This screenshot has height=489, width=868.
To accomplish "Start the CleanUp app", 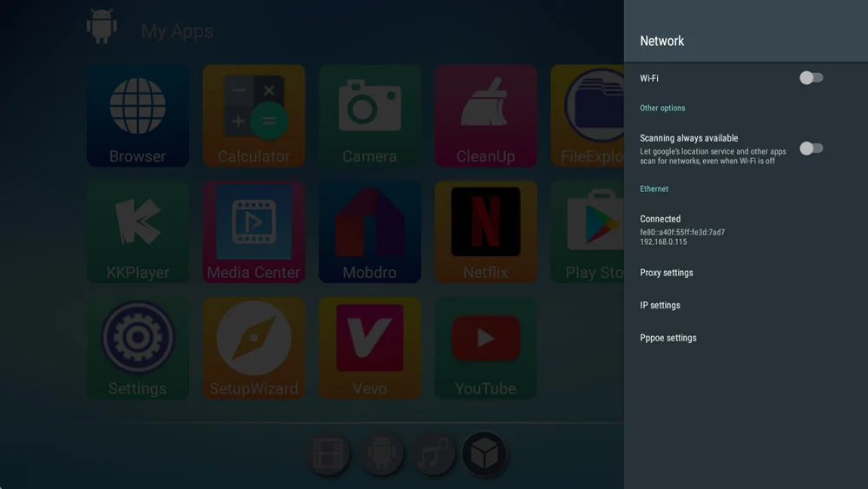I will click(x=485, y=116).
